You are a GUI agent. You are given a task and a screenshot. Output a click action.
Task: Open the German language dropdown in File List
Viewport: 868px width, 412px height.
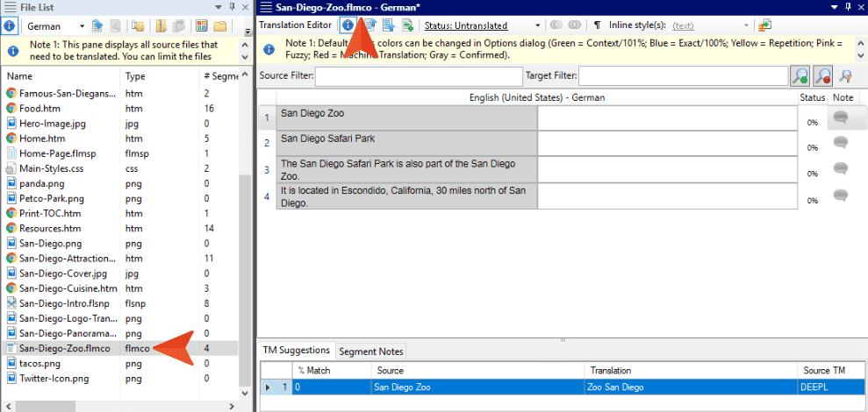tap(82, 26)
